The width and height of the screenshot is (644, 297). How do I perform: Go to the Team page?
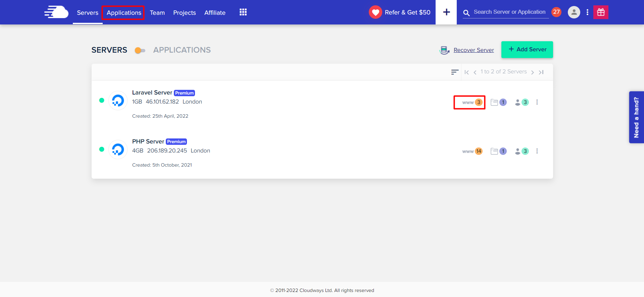pos(157,13)
